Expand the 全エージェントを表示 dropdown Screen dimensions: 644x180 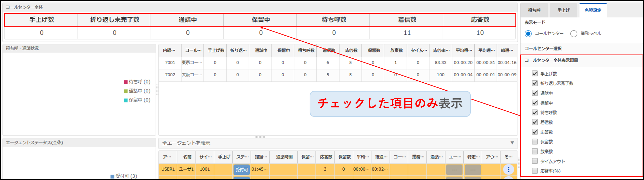tap(512, 143)
